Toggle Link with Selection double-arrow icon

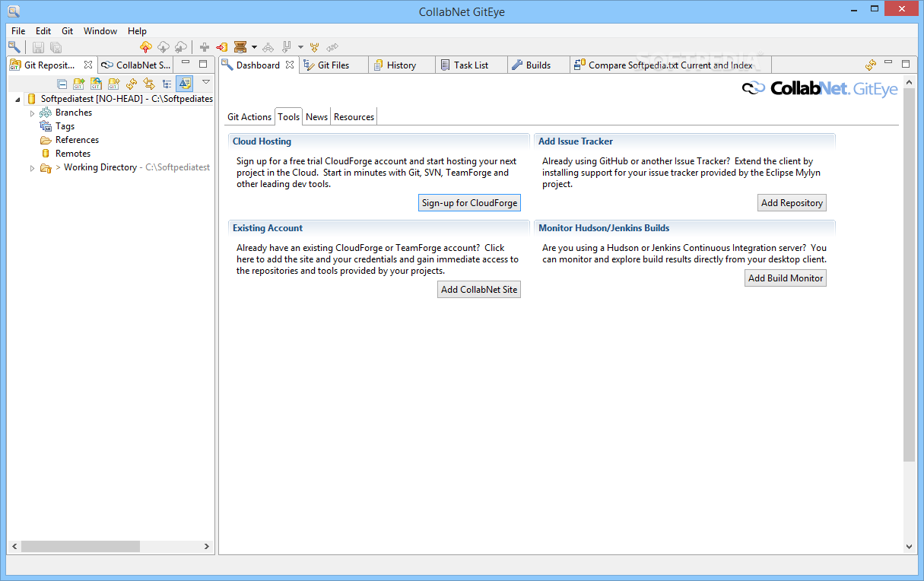[149, 84]
